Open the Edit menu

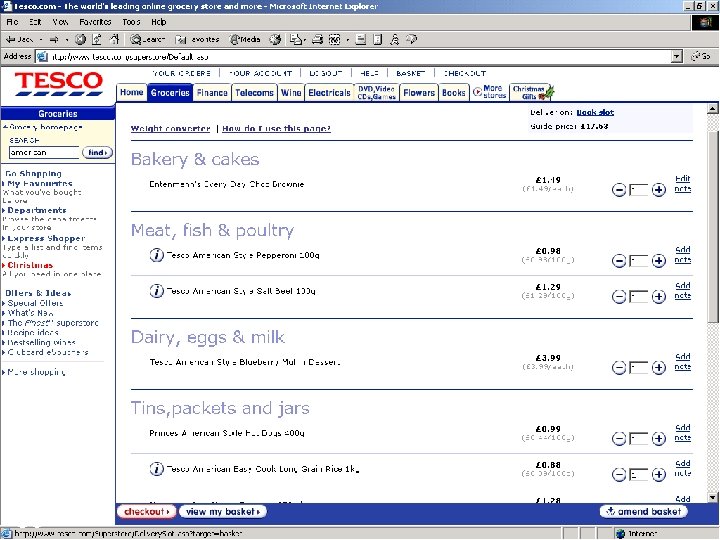coord(35,22)
